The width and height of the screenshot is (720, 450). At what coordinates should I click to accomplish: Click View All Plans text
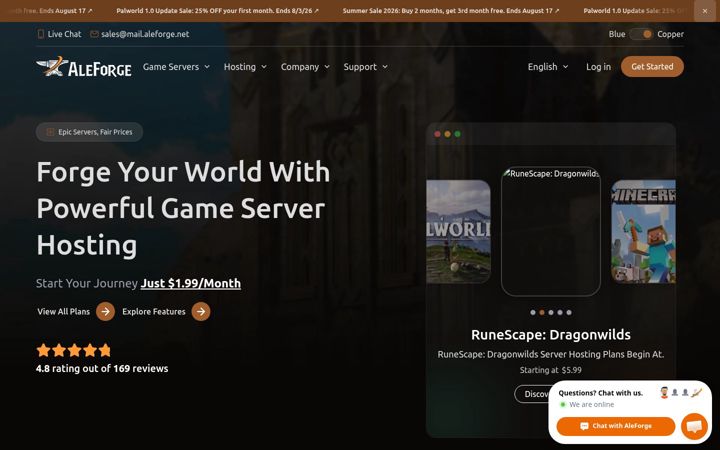click(x=63, y=311)
